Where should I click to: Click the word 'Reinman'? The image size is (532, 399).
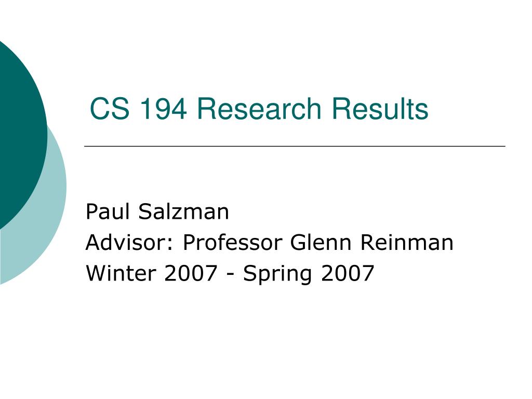point(406,242)
